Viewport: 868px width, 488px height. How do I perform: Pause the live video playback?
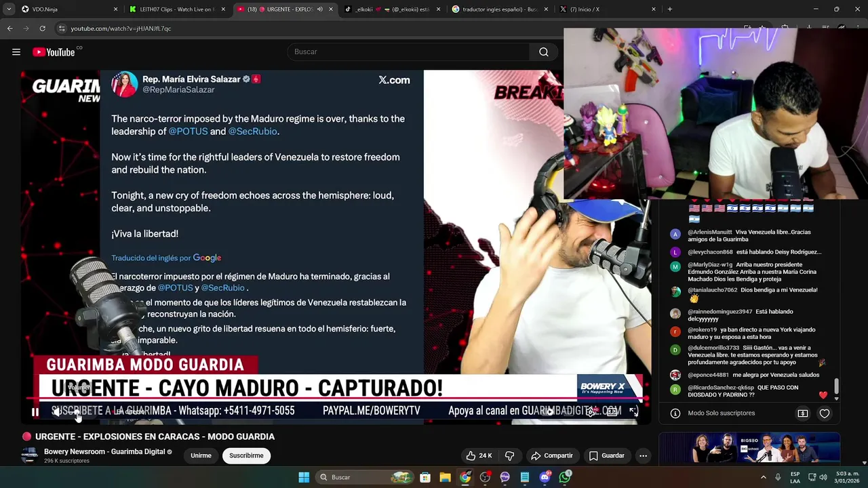[35, 411]
